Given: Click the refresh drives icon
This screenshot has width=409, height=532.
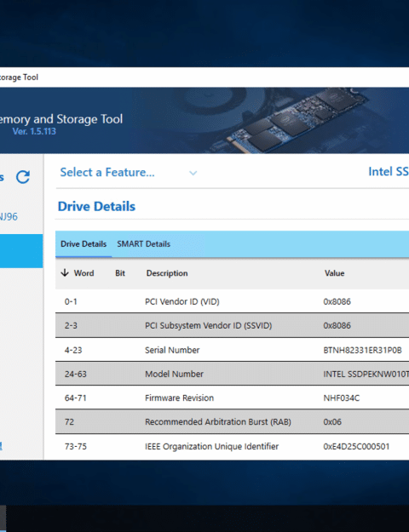Looking at the screenshot, I should point(23,177).
